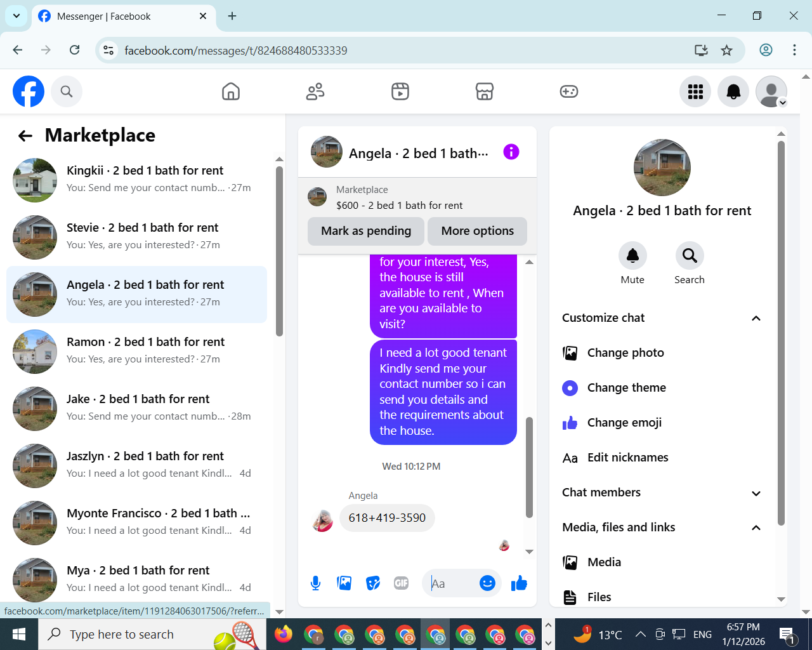The image size is (812, 650).
Task: Open the Menu grid icon
Action: click(x=695, y=91)
